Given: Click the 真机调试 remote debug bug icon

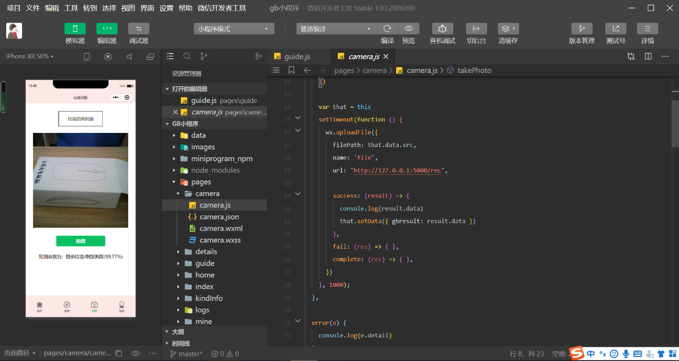Looking at the screenshot, I should (x=442, y=29).
